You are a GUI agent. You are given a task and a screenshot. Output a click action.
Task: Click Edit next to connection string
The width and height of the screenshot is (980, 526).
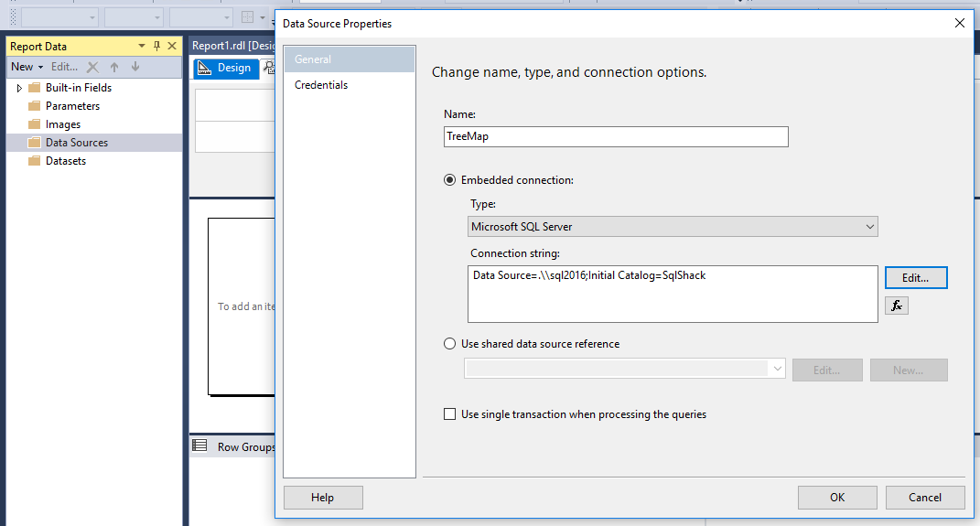916,277
